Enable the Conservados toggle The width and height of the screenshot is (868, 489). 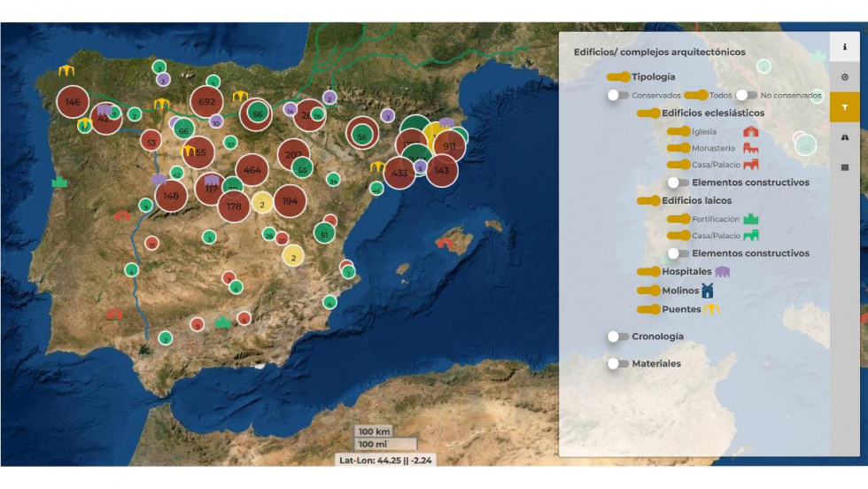pos(617,95)
